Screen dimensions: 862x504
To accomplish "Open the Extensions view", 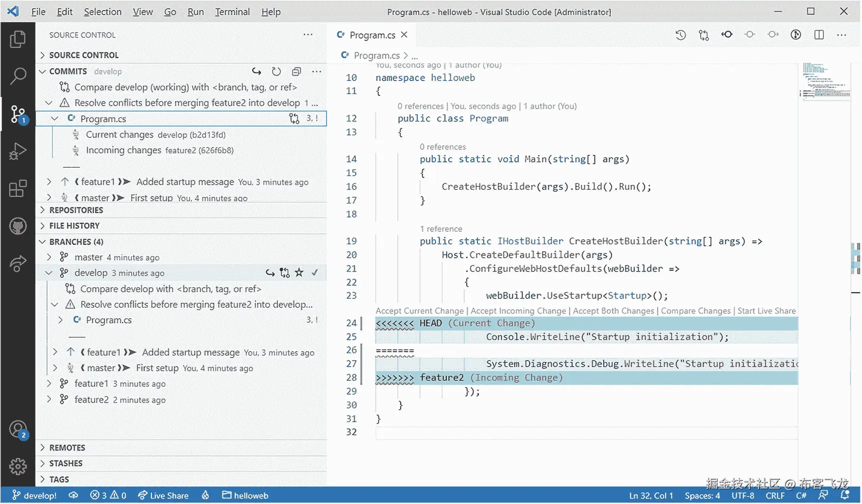I will pos(18,188).
